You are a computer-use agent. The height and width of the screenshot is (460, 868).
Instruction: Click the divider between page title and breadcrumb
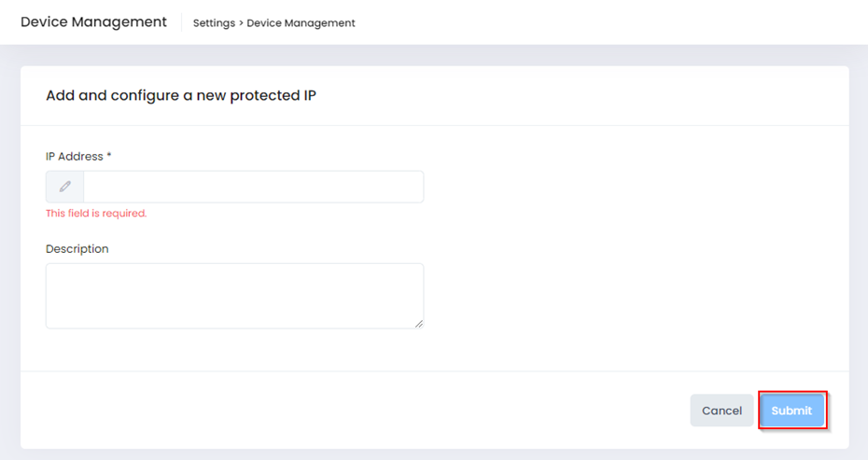(181, 22)
